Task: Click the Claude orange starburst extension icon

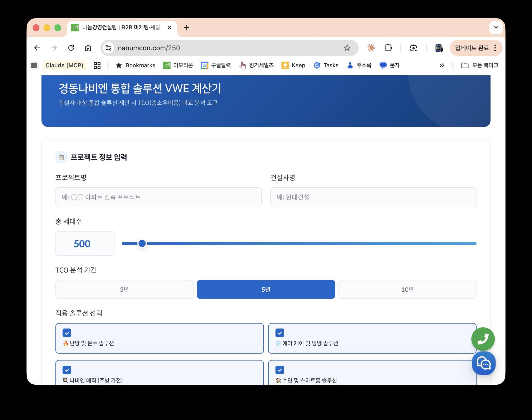Action: coord(371,48)
